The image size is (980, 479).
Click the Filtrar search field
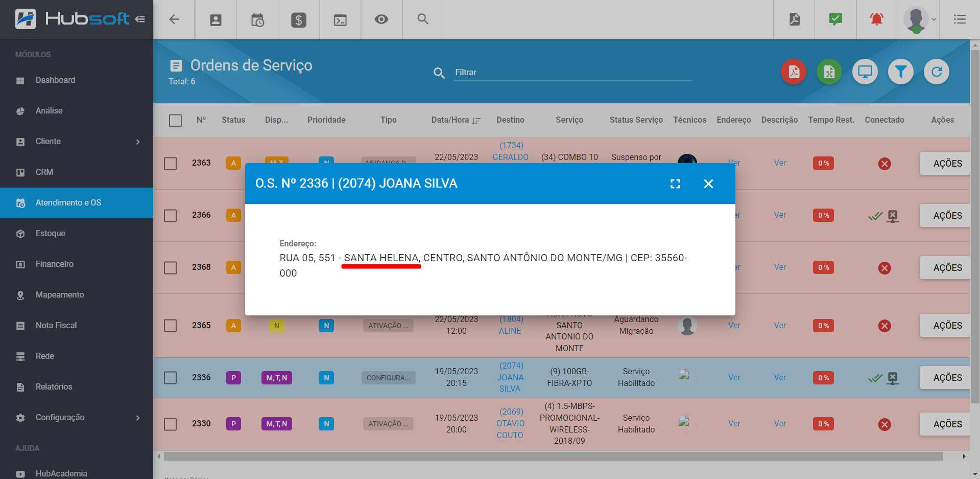pos(573,73)
